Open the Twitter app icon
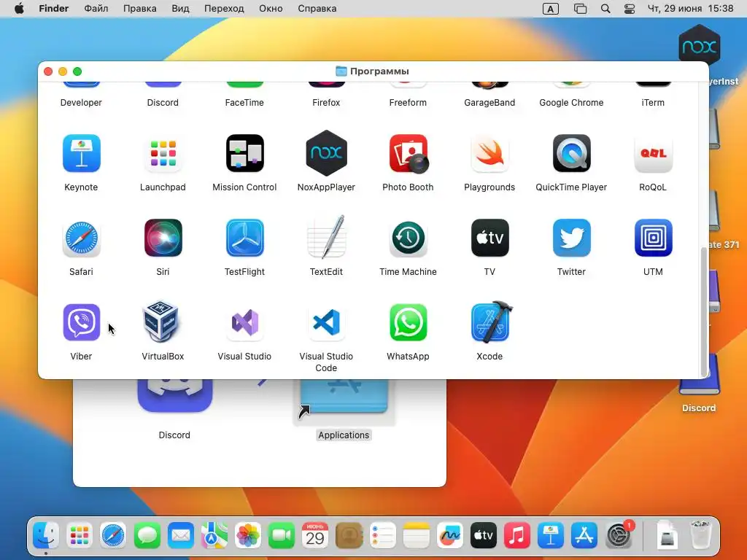The width and height of the screenshot is (747, 560). click(572, 238)
